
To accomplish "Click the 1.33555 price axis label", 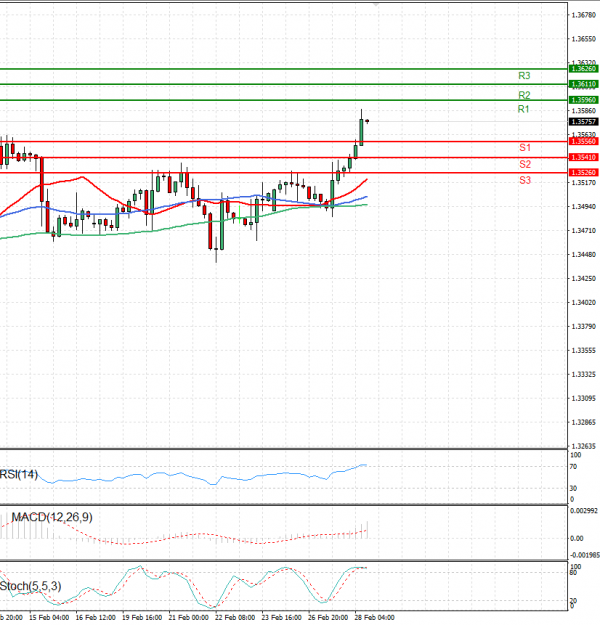I will coord(583,350).
